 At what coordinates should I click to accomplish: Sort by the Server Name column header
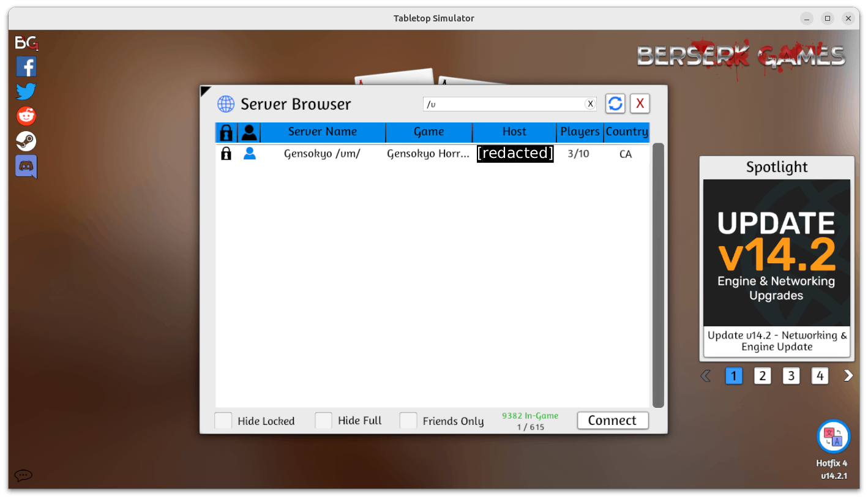click(x=323, y=132)
